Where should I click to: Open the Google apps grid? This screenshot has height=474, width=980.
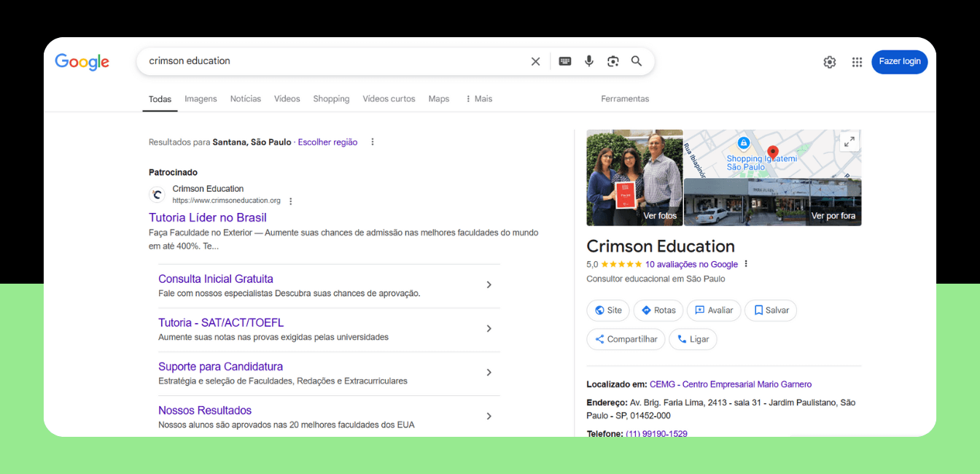click(857, 62)
